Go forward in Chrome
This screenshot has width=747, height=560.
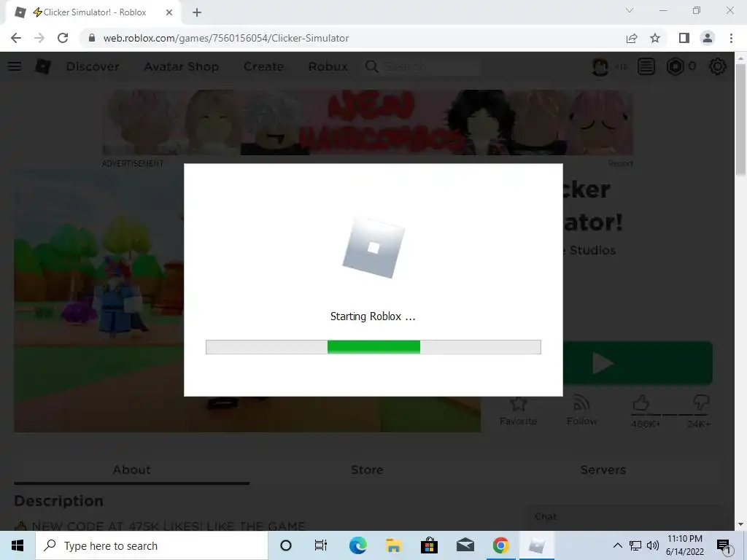39,38
